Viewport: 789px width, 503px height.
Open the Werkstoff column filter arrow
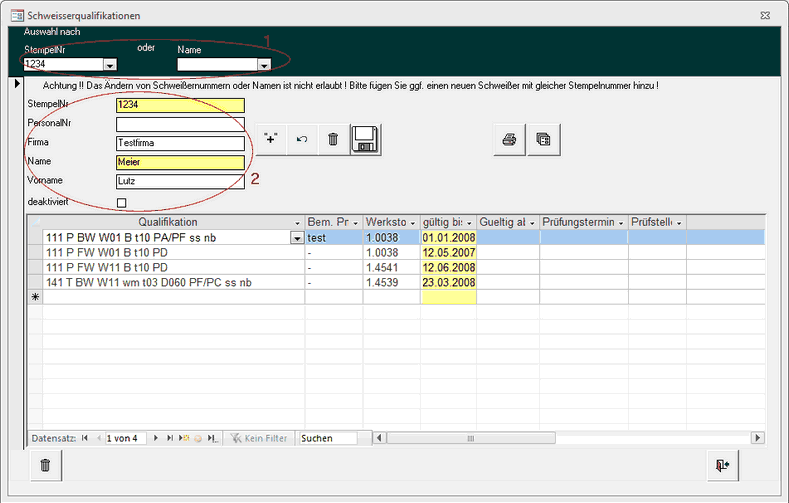point(411,221)
